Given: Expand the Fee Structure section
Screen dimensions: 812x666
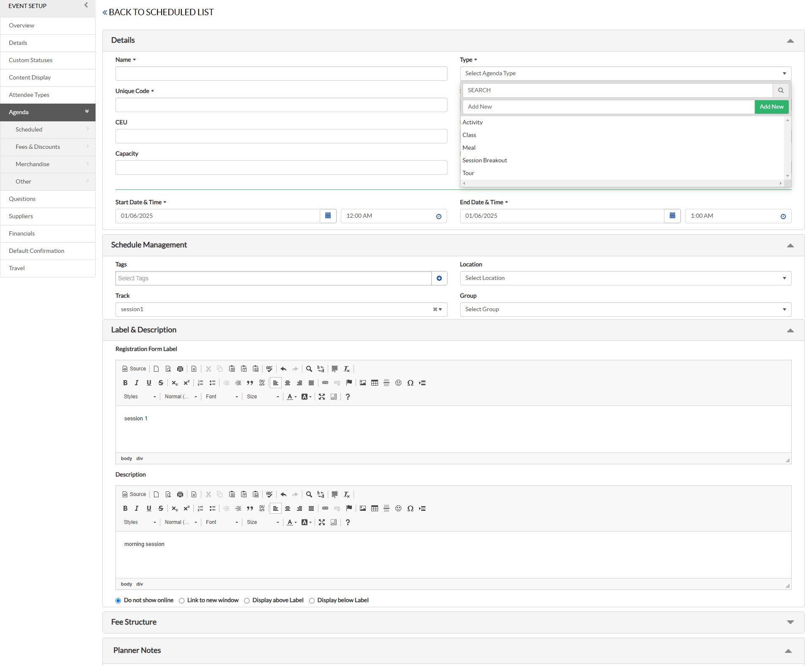Looking at the screenshot, I should coord(790,622).
